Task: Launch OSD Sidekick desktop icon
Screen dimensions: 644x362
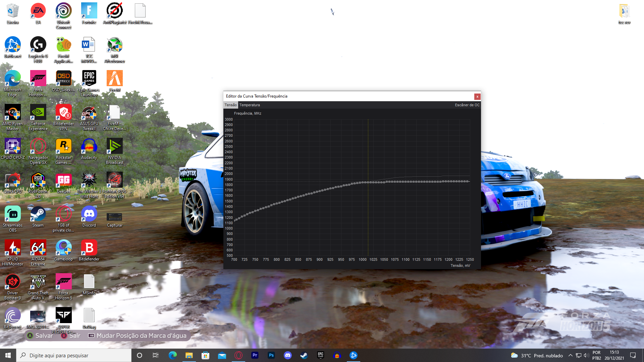Action: (x=64, y=81)
